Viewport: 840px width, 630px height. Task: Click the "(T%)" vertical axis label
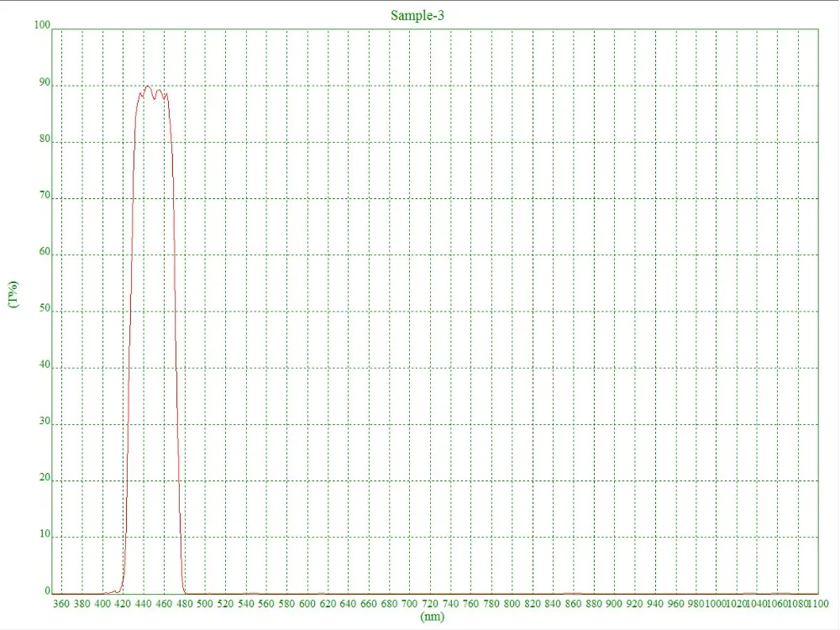(13, 294)
